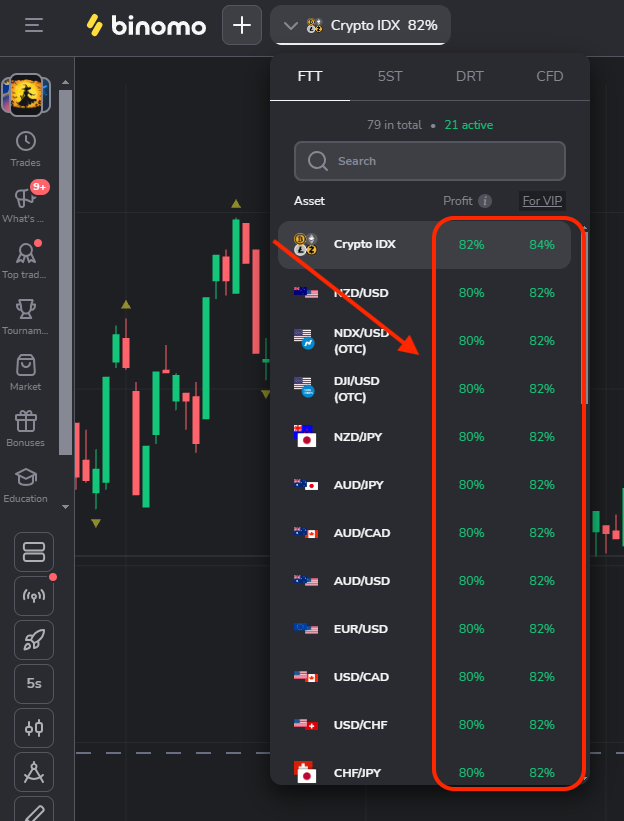Screen dimensions: 624x821
Task: Switch to the 5ST tab
Action: click(390, 75)
